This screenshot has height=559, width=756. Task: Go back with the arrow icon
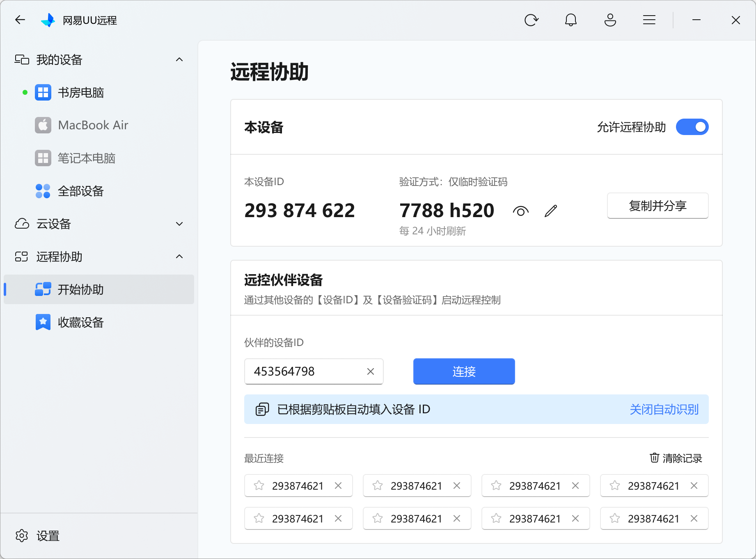tap(20, 20)
